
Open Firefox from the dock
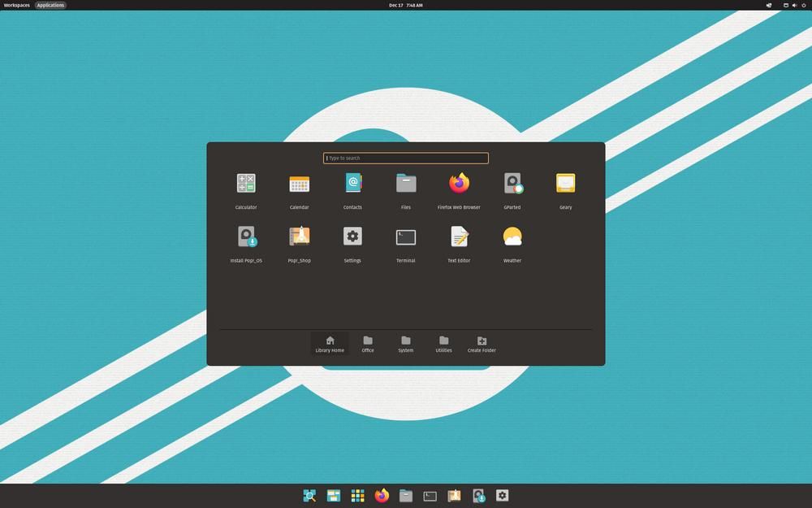point(381,495)
